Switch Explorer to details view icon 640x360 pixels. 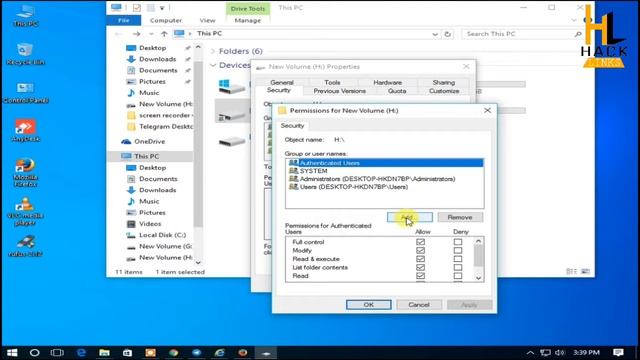[x=571, y=271]
